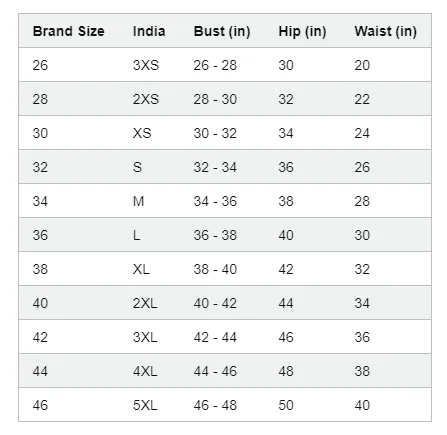Image resolution: width=447 pixels, height=435 pixels.
Task: Click the 5XL India size cell
Action: [x=145, y=405]
